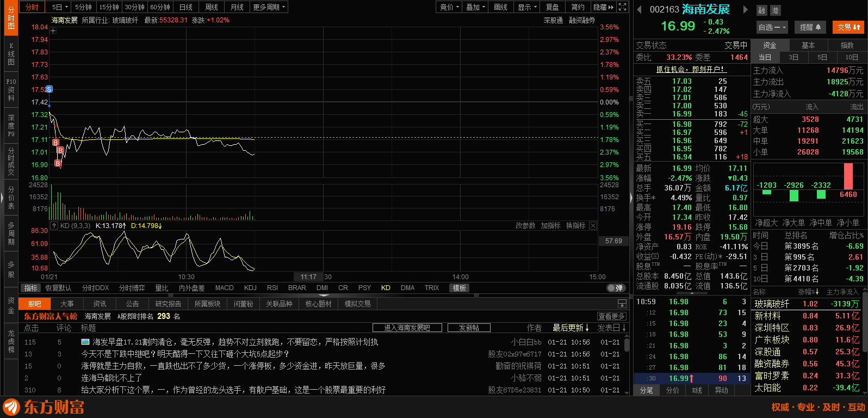The height and width of the screenshot is (418, 868).
Task: Open 分时成交 in the left sidebar
Action: click(11, 161)
